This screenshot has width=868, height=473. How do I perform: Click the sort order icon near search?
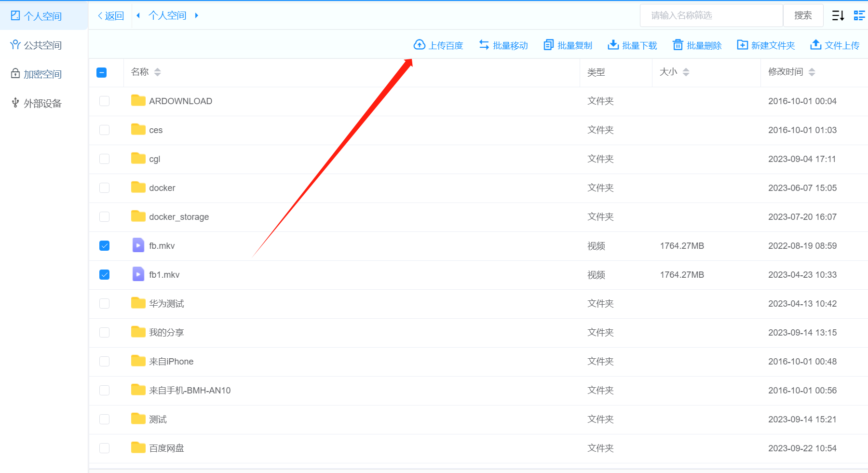838,15
